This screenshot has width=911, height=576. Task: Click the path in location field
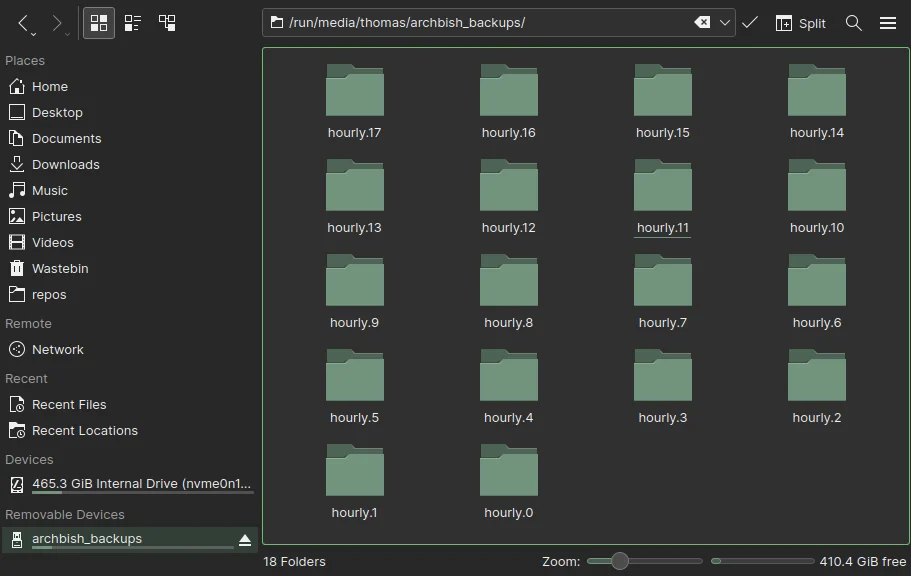pyautogui.click(x=406, y=23)
